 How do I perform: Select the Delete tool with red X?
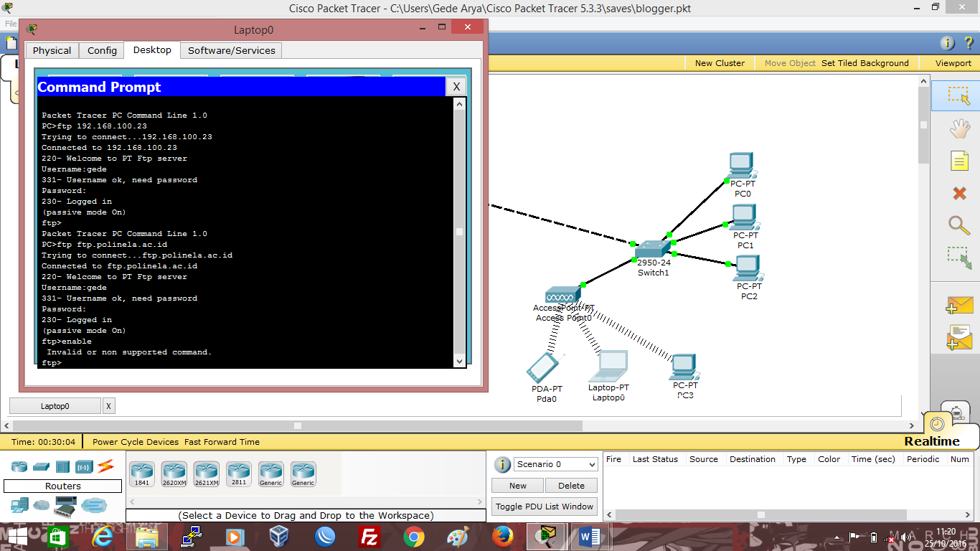(959, 192)
